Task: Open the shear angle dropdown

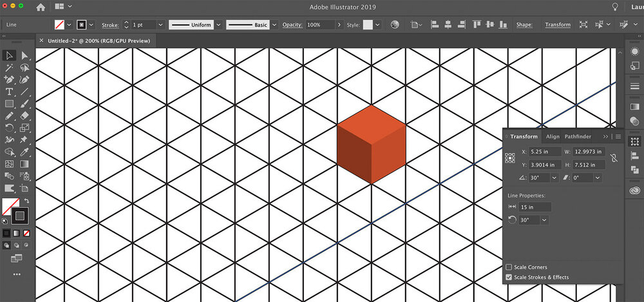Action: (597, 178)
